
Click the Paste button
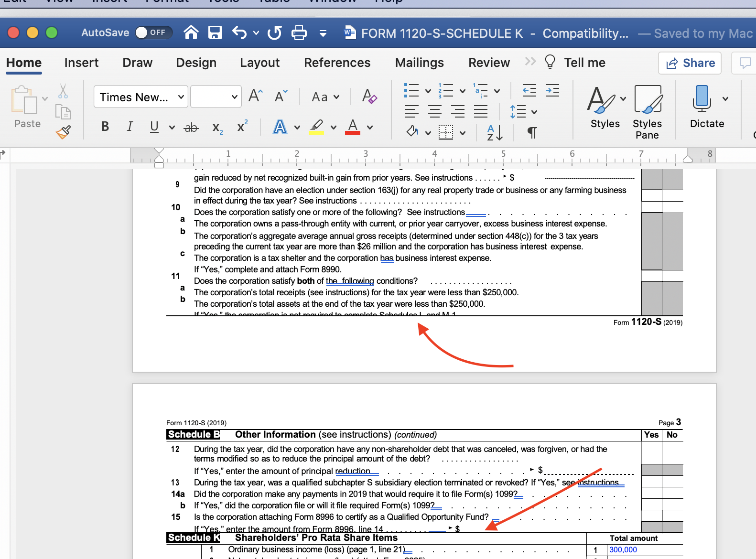pyautogui.click(x=27, y=107)
